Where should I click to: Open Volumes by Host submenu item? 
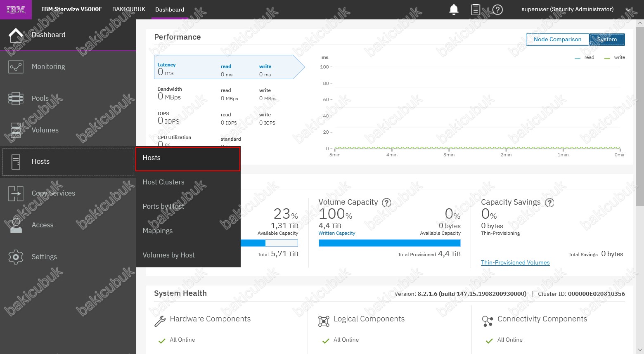(x=188, y=255)
